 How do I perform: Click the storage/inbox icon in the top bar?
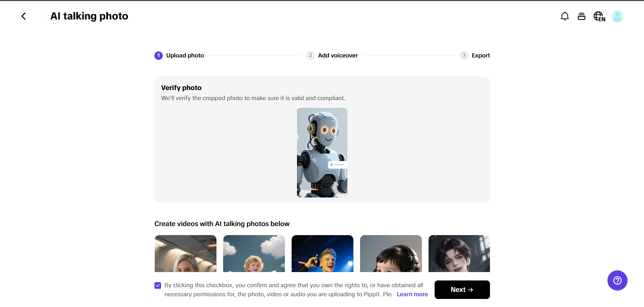tap(582, 16)
